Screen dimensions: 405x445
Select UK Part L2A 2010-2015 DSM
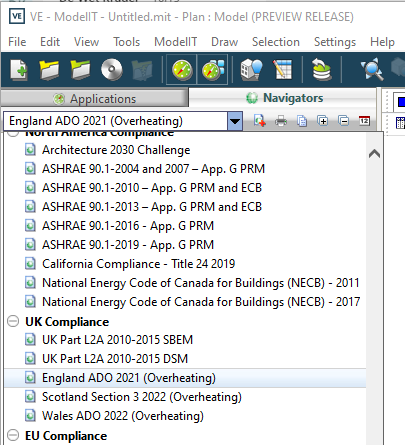pos(115,359)
